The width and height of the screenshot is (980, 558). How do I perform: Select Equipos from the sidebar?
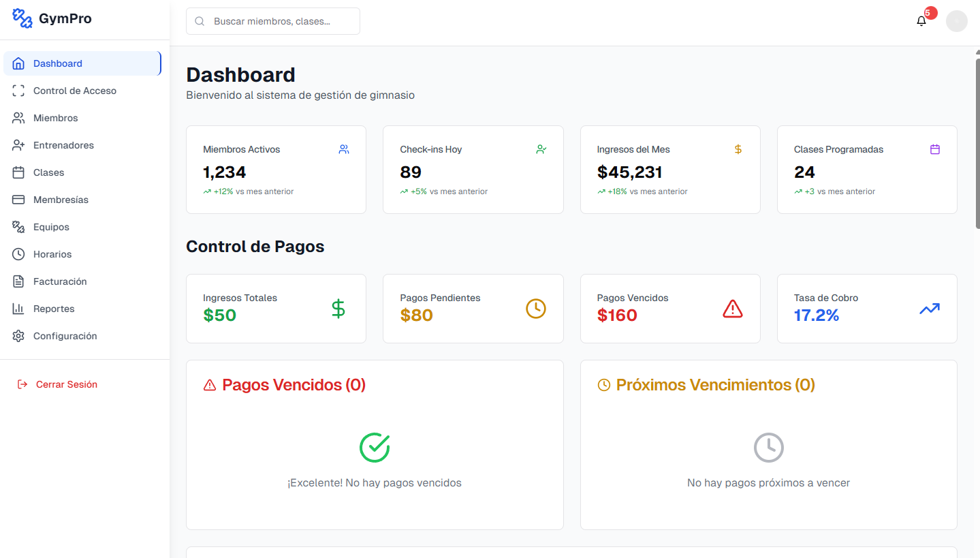click(51, 227)
